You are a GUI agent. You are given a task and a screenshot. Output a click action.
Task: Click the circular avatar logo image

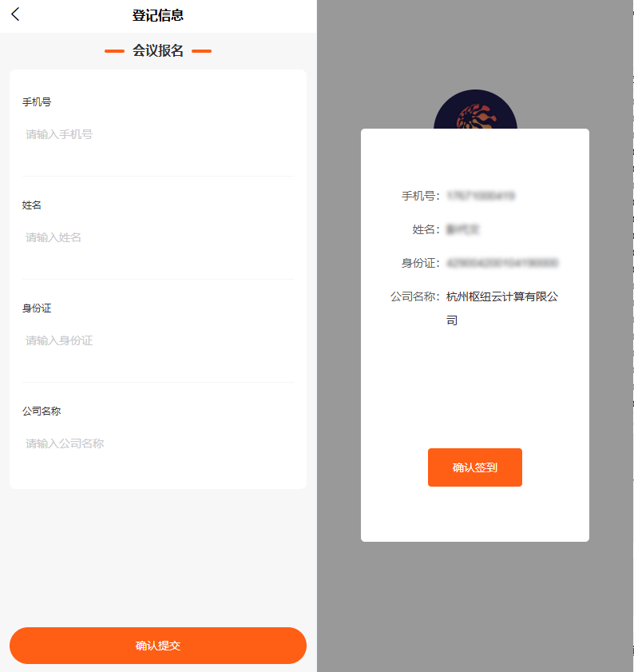point(475,109)
